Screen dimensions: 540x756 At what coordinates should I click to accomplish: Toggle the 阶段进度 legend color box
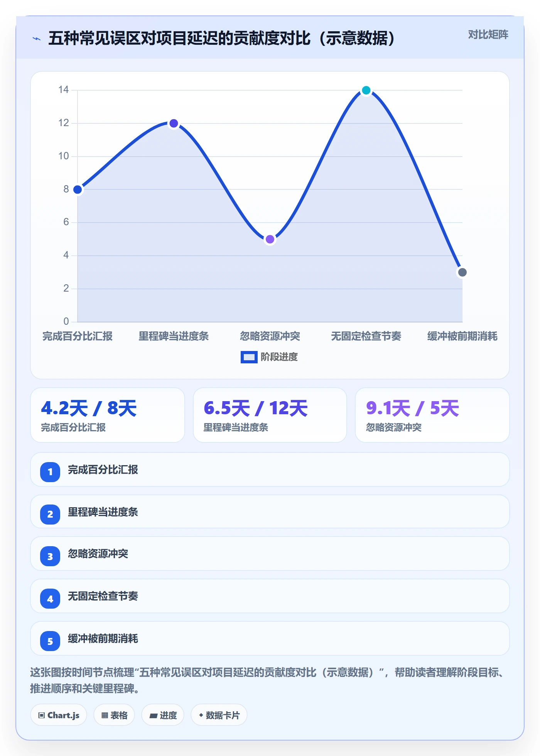pos(249,357)
